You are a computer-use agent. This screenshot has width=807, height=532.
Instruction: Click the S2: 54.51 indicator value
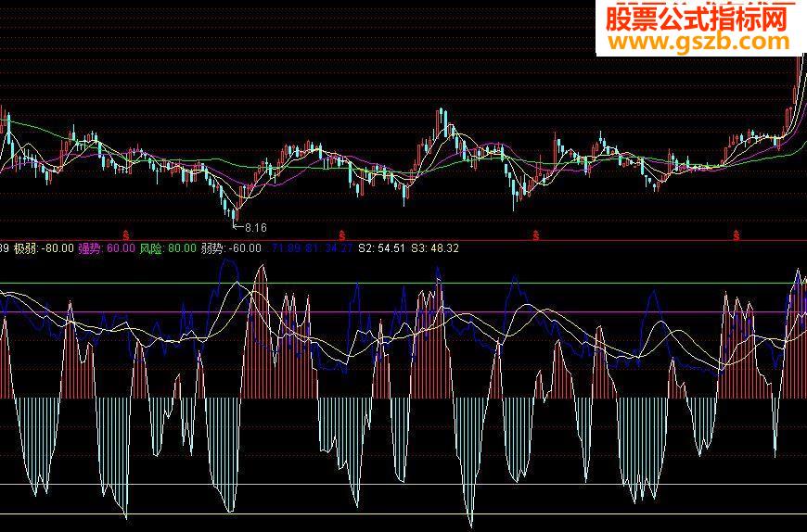point(381,248)
